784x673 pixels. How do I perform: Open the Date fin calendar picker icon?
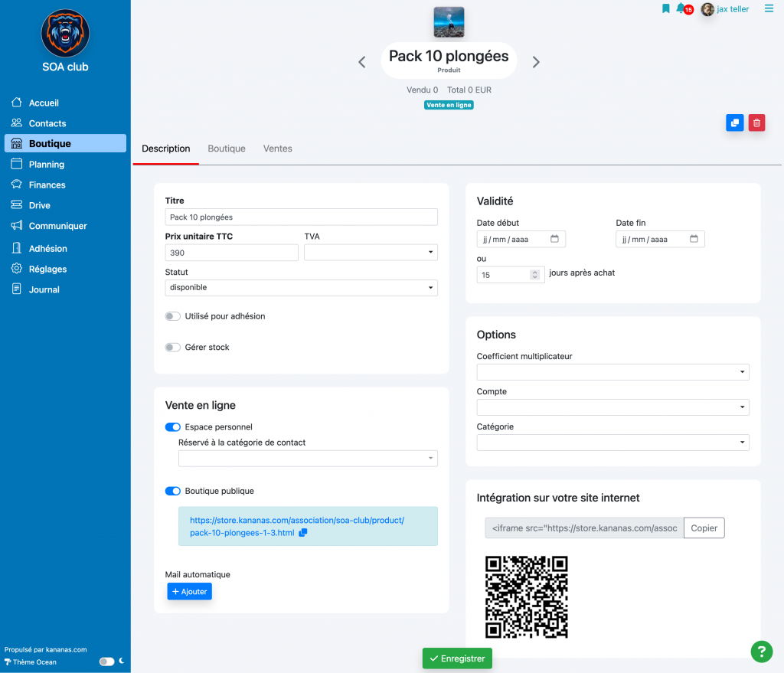694,239
